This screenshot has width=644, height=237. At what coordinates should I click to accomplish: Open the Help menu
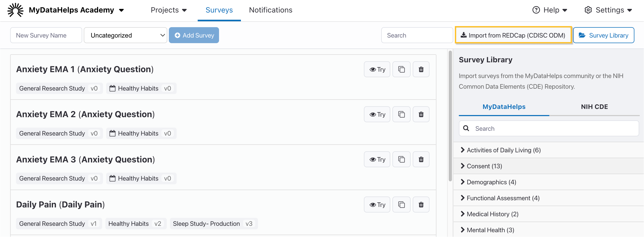click(550, 10)
